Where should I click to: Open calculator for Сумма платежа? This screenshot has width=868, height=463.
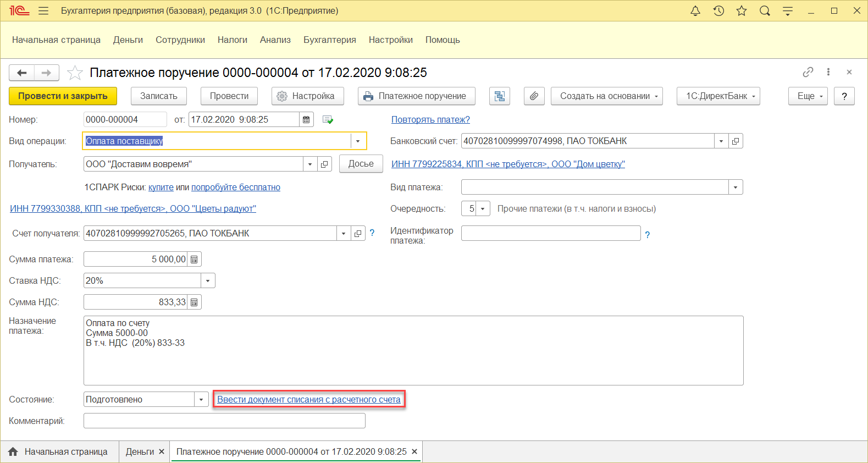pyautogui.click(x=194, y=259)
